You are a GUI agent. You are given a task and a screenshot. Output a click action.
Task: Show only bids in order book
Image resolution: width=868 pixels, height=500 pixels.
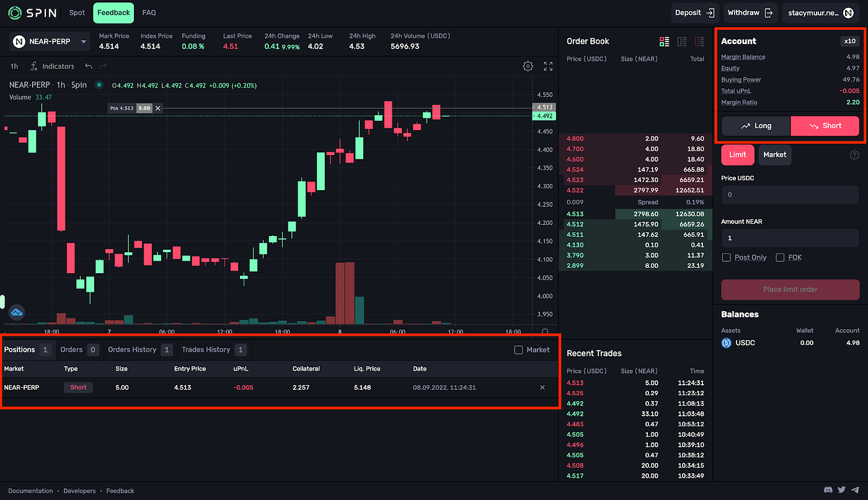[x=682, y=42]
